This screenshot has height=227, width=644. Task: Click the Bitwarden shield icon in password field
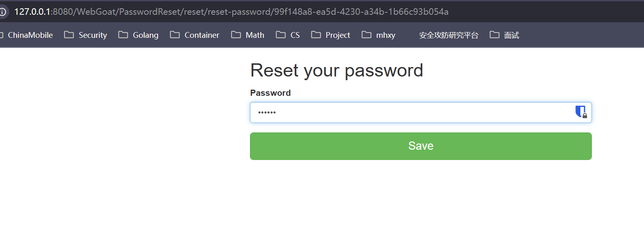(581, 111)
